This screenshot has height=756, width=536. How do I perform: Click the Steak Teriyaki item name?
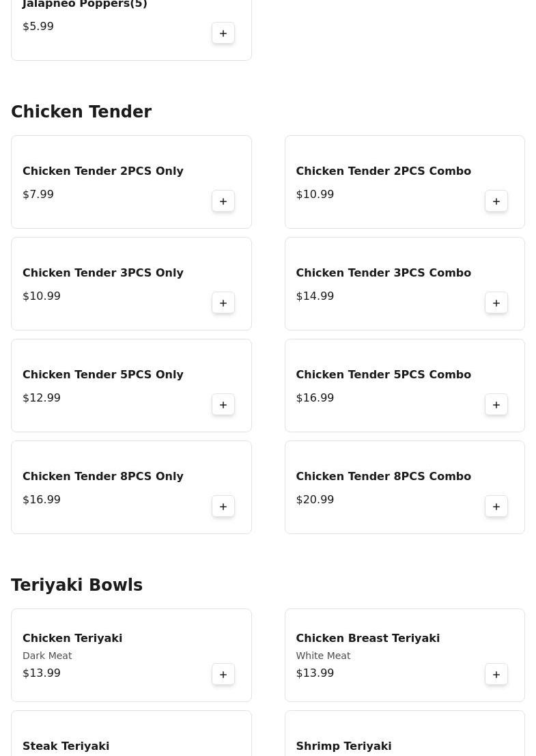point(66,746)
